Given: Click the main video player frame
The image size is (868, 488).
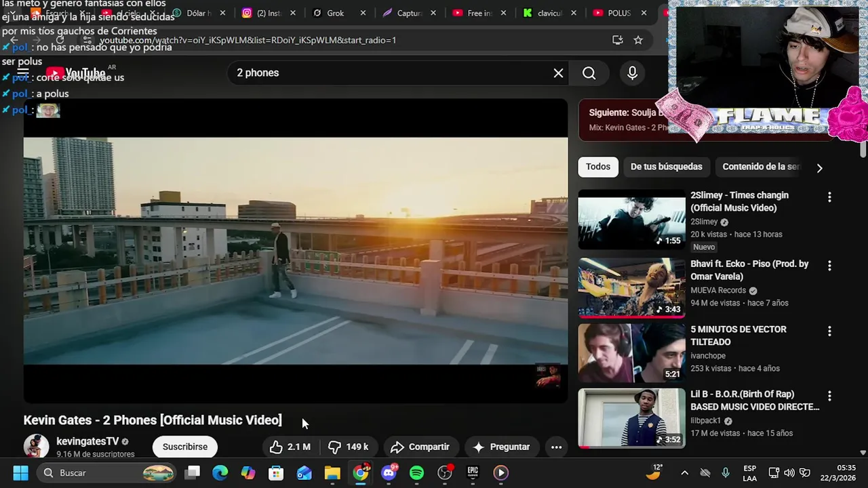Looking at the screenshot, I should (x=296, y=251).
